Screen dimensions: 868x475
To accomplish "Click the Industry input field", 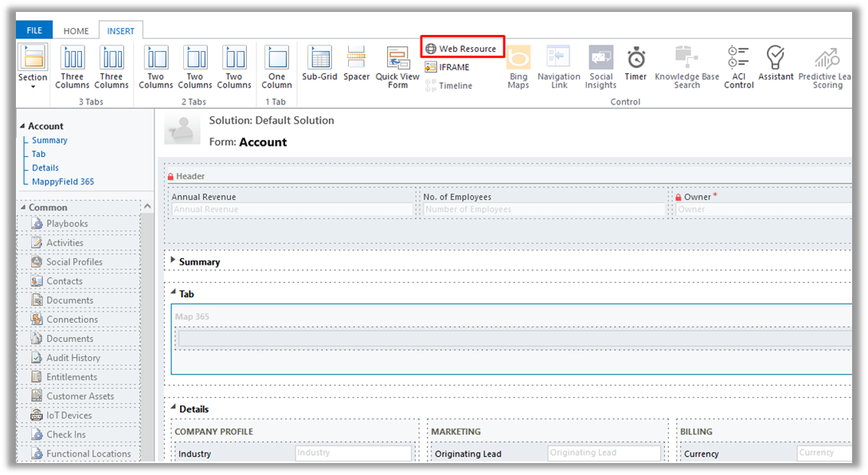I will [x=353, y=453].
